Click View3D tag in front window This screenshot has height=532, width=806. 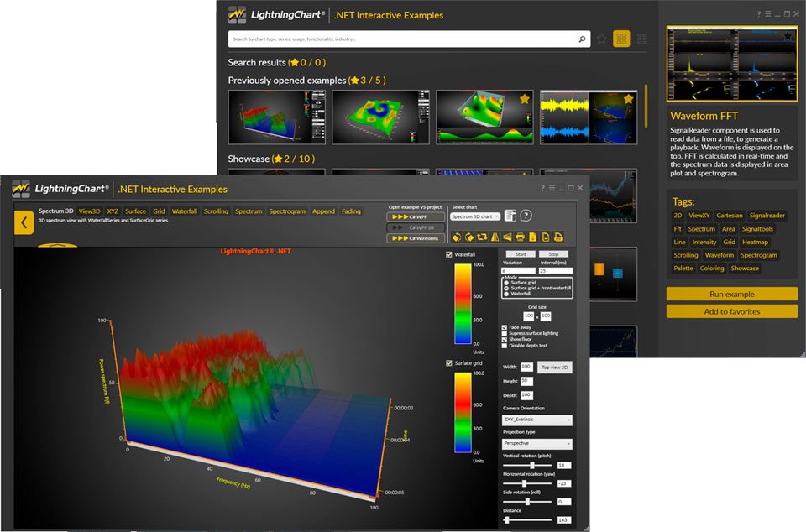point(90,211)
